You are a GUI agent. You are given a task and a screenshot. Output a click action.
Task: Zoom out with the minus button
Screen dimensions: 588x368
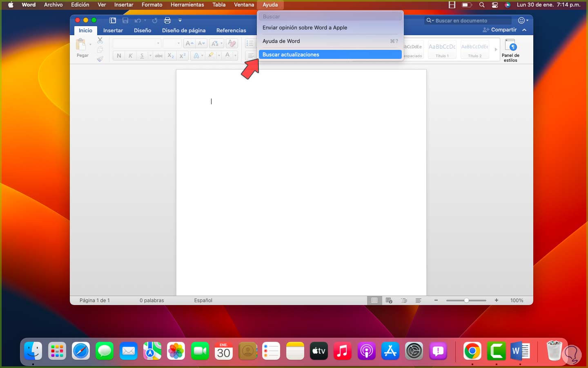[x=436, y=301]
